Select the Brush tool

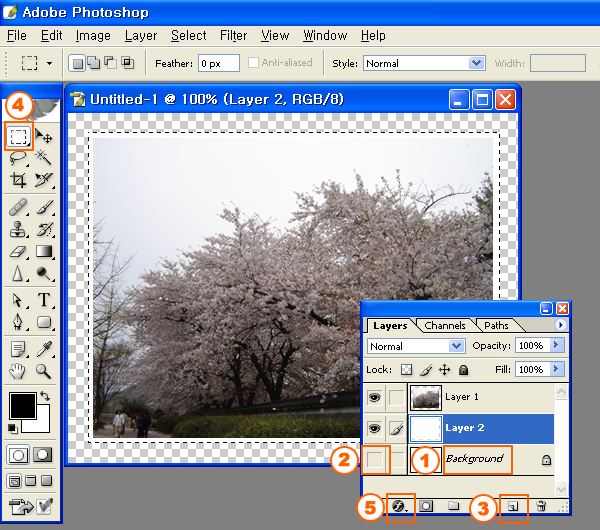point(44,207)
